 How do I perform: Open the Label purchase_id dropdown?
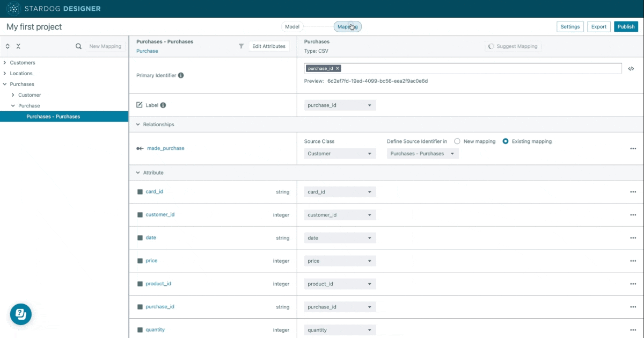tap(340, 105)
